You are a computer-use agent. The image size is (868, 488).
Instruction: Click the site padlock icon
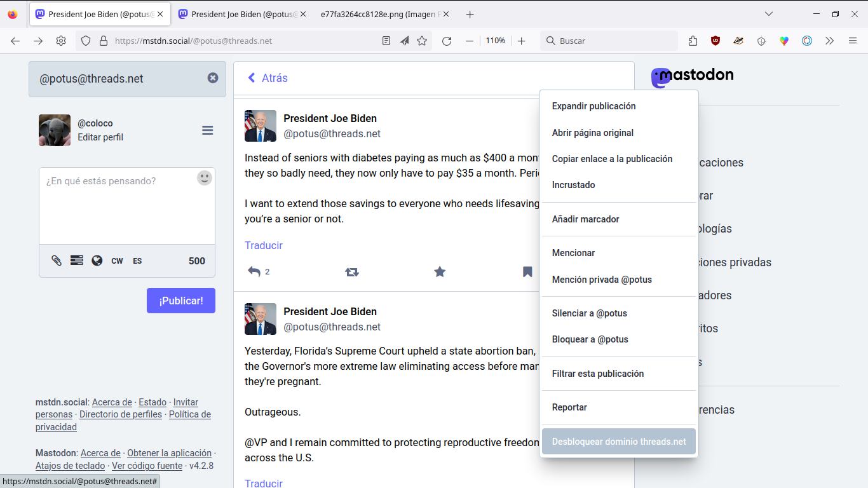pos(104,41)
